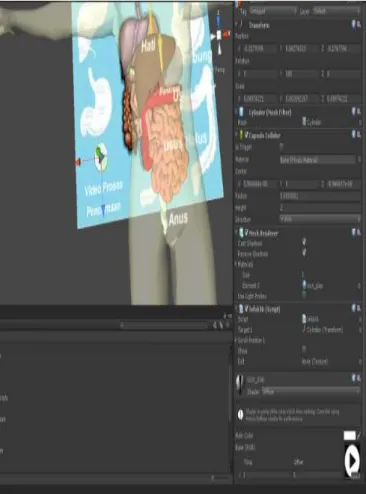Toggle Use Light Probes checkbox

(304, 294)
